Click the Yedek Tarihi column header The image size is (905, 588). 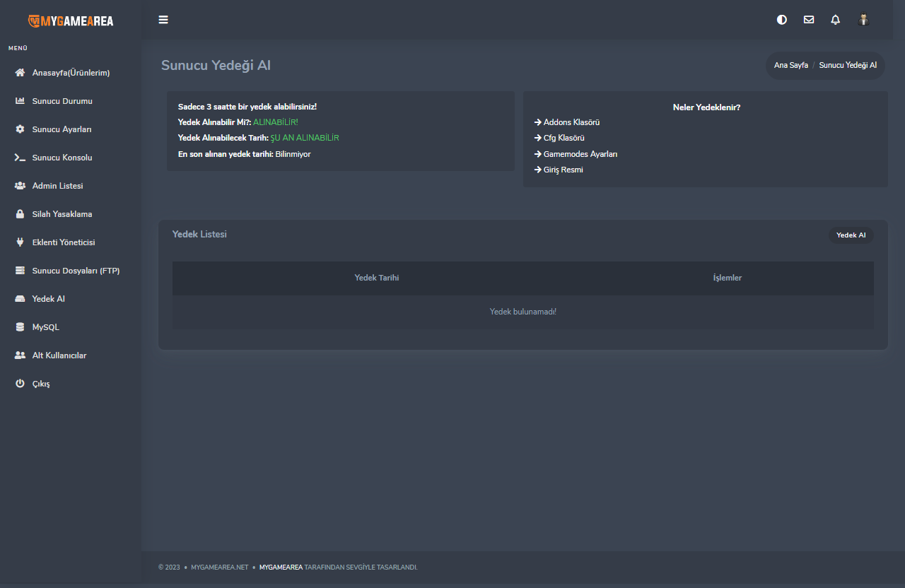pos(376,278)
